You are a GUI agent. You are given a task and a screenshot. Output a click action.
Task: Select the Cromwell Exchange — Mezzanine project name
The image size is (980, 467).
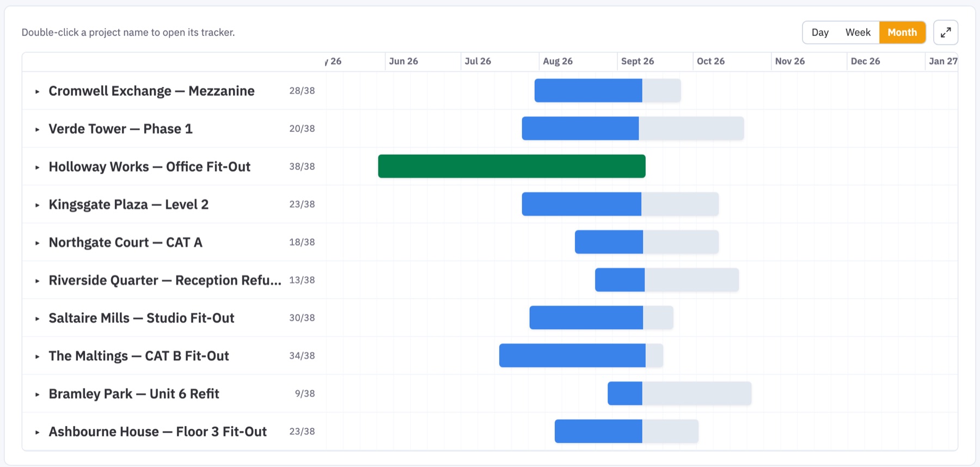(151, 91)
